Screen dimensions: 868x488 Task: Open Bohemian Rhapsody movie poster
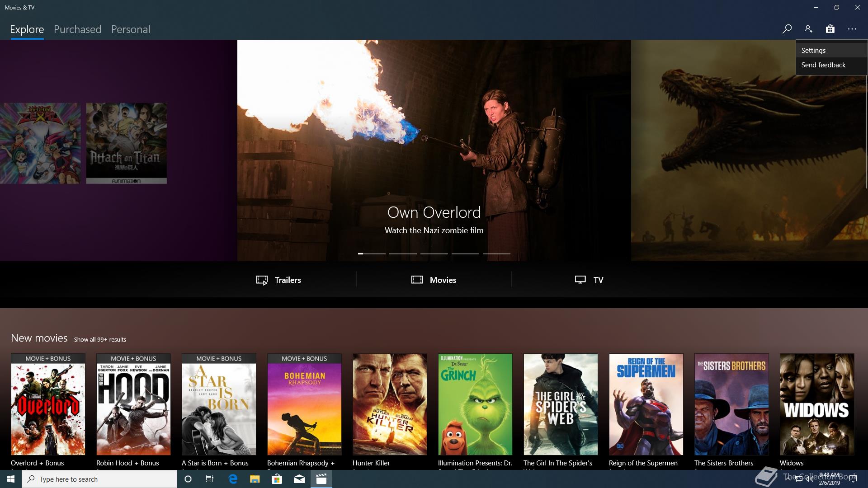tap(304, 404)
